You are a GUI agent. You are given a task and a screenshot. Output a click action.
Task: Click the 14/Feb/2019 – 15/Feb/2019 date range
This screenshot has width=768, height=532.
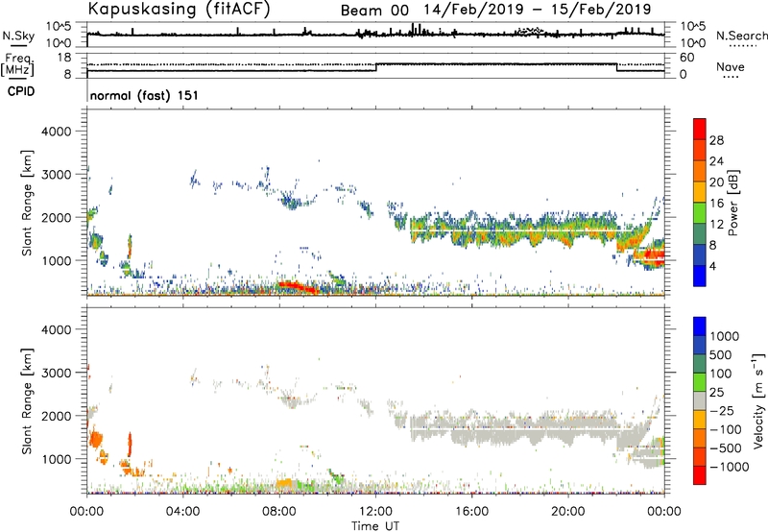(538, 10)
